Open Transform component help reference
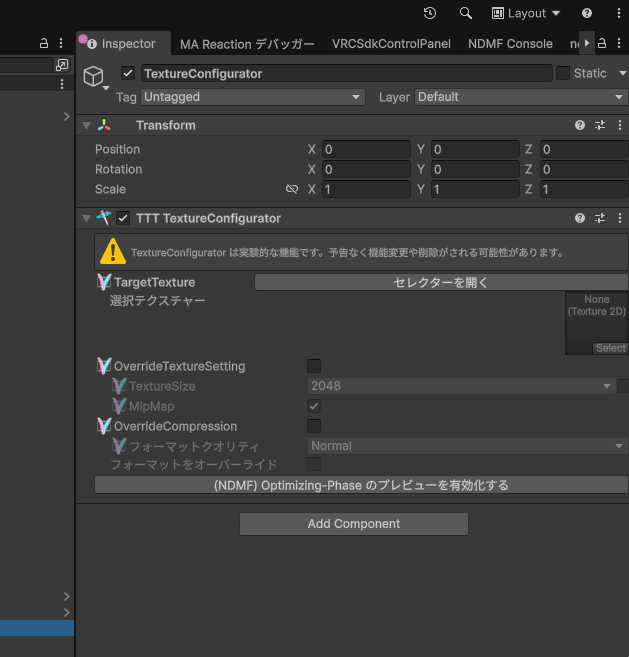Image resolution: width=629 pixels, height=657 pixels. [580, 125]
